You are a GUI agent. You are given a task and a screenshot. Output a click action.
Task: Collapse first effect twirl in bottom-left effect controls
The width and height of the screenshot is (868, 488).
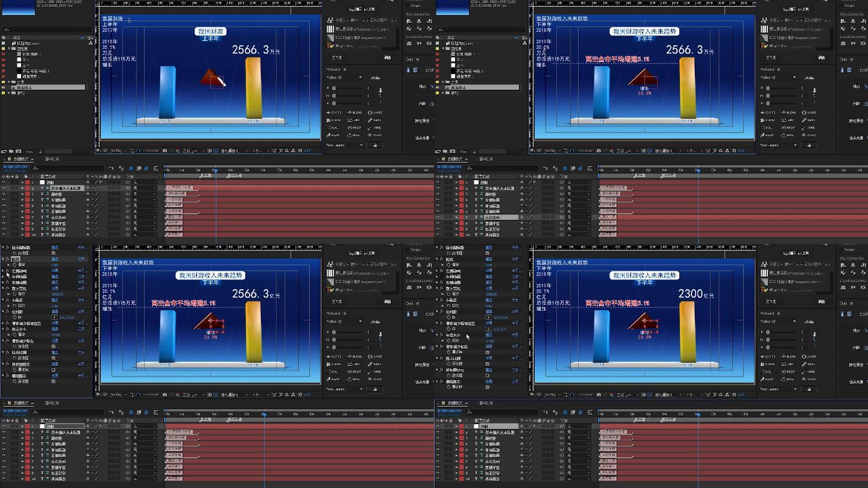(x=2, y=248)
